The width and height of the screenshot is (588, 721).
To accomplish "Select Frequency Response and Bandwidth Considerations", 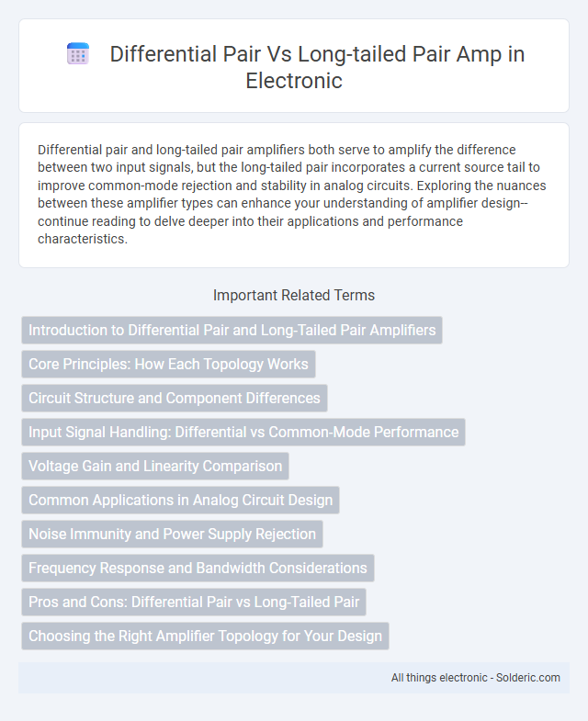I will pyautogui.click(x=198, y=569).
